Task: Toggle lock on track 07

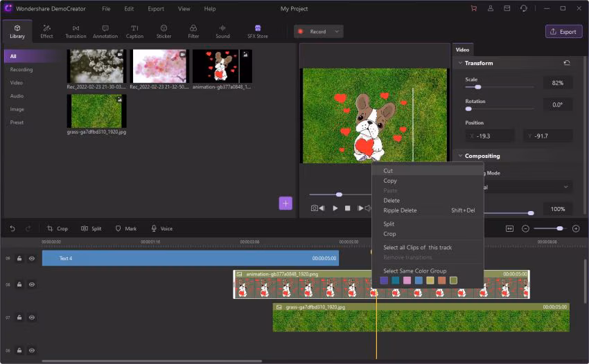Action: click(19, 318)
